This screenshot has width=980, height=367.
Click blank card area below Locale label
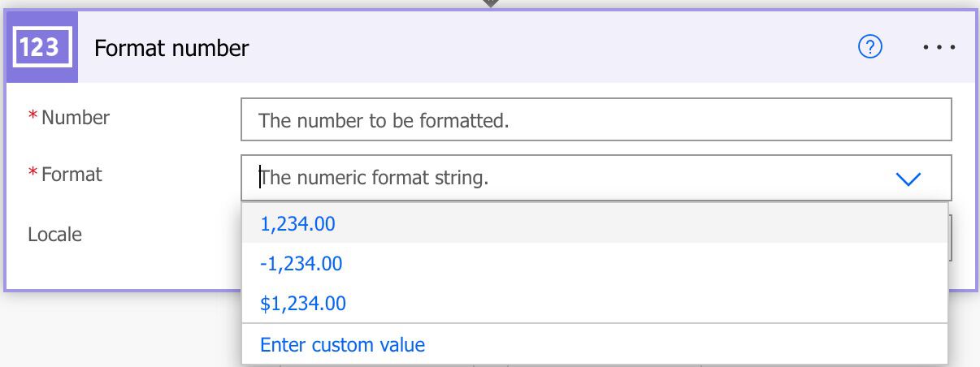pos(122,270)
